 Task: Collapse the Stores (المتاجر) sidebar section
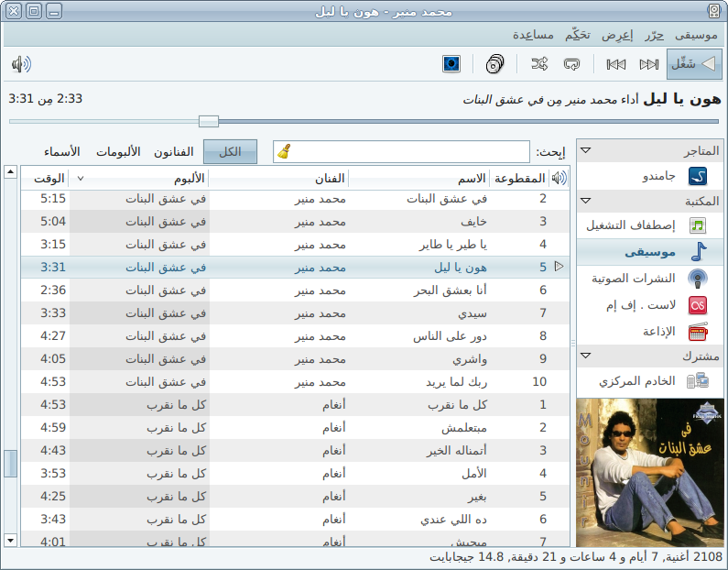(585, 150)
